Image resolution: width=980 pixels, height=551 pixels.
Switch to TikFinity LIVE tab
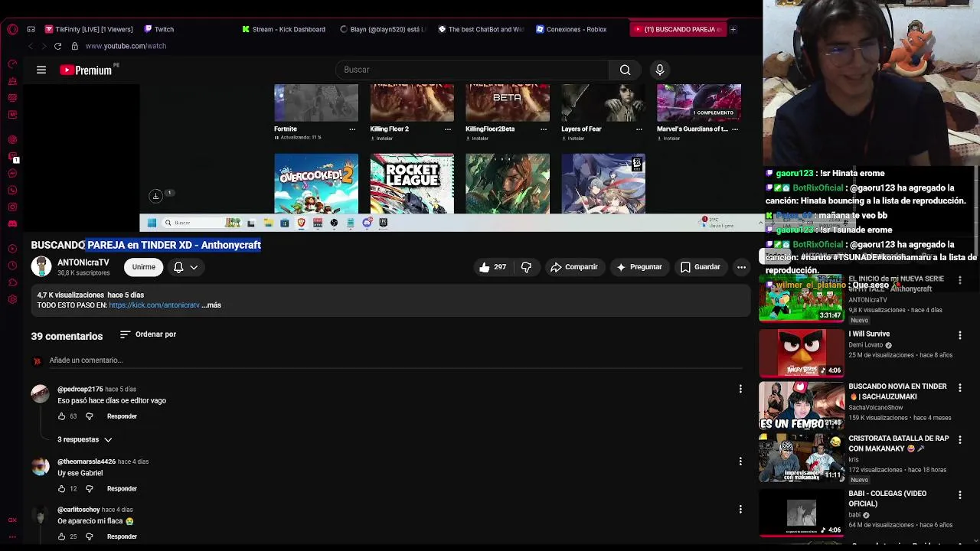tap(90, 29)
